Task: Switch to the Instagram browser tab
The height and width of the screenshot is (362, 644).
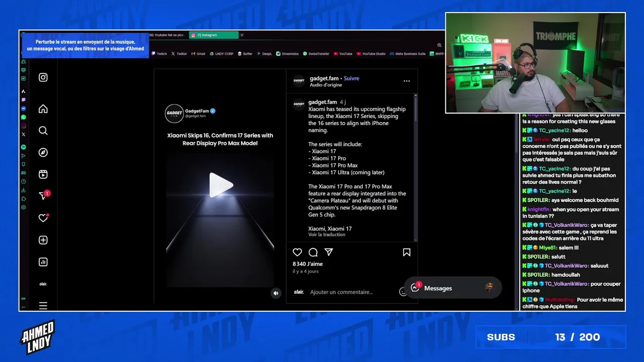Action: [213, 35]
